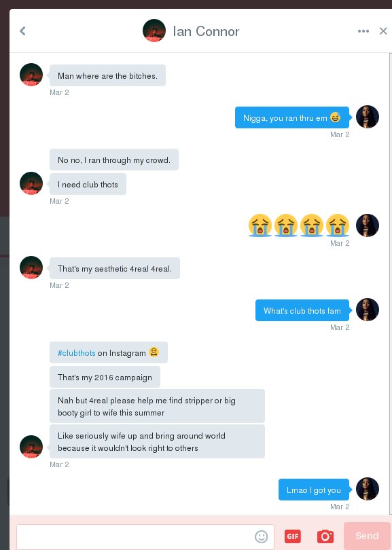Close the Ian Connor conversation window
Screen dimensions: 392x550
point(383,31)
